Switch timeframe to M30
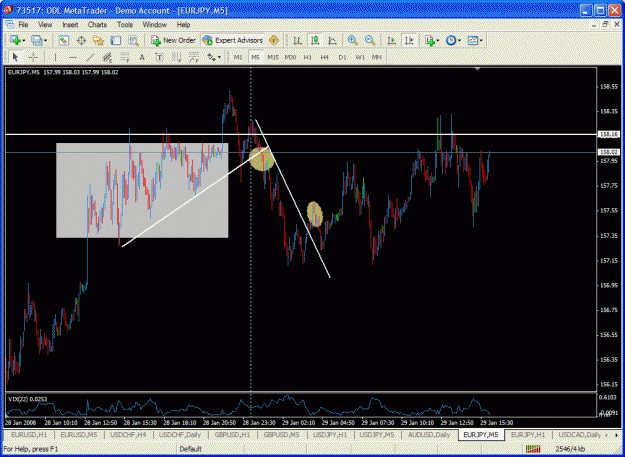The image size is (625, 457). (290, 57)
